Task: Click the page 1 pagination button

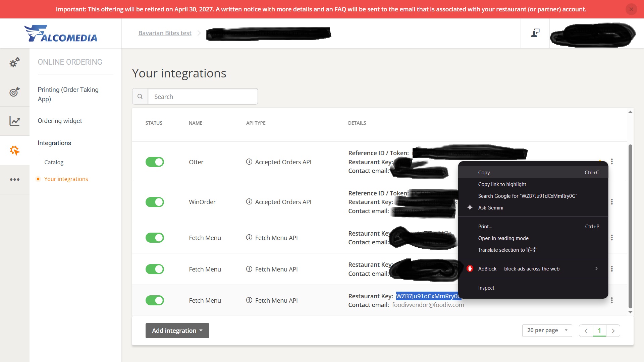Action: click(599, 330)
